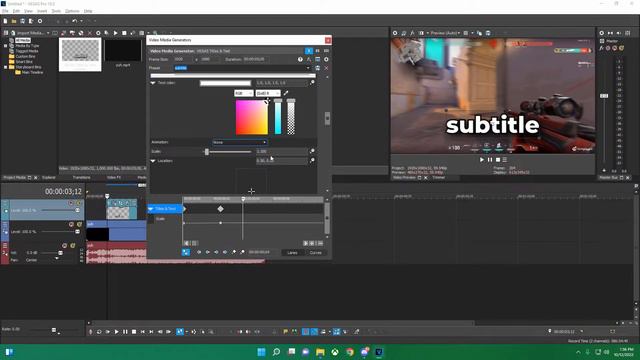This screenshot has width=640, height=360.
Task: Collapse Titles & Text keyframe lane
Action: (151, 209)
